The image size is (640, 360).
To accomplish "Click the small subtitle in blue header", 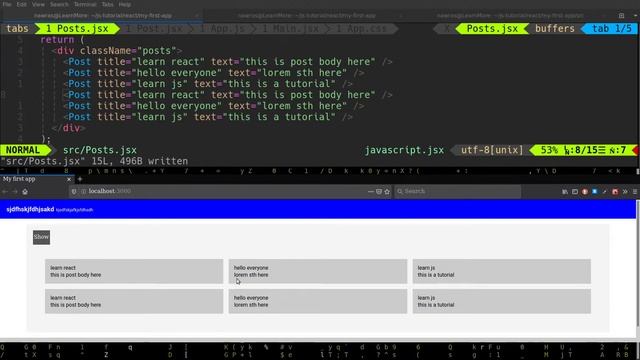I will coord(74,210).
